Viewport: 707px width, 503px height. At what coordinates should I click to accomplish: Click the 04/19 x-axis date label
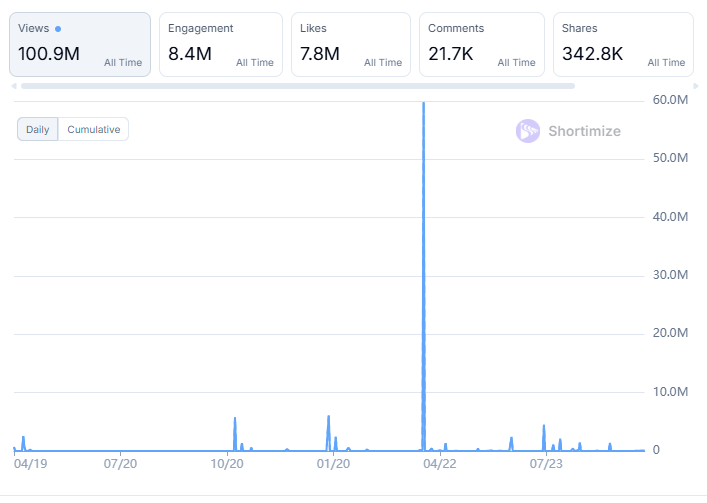[x=29, y=463]
